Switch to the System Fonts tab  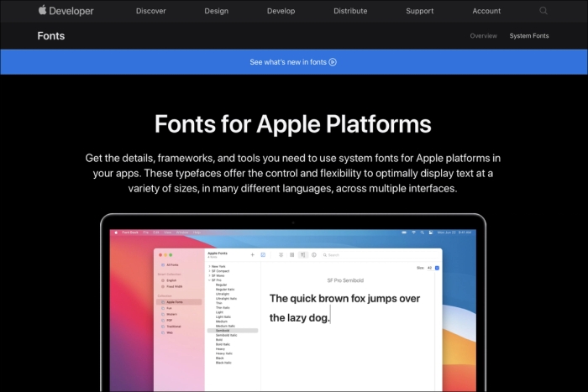(529, 36)
